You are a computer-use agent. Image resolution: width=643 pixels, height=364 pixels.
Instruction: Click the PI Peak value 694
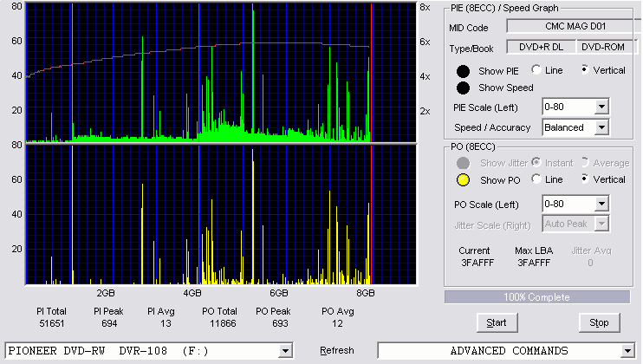(109, 324)
